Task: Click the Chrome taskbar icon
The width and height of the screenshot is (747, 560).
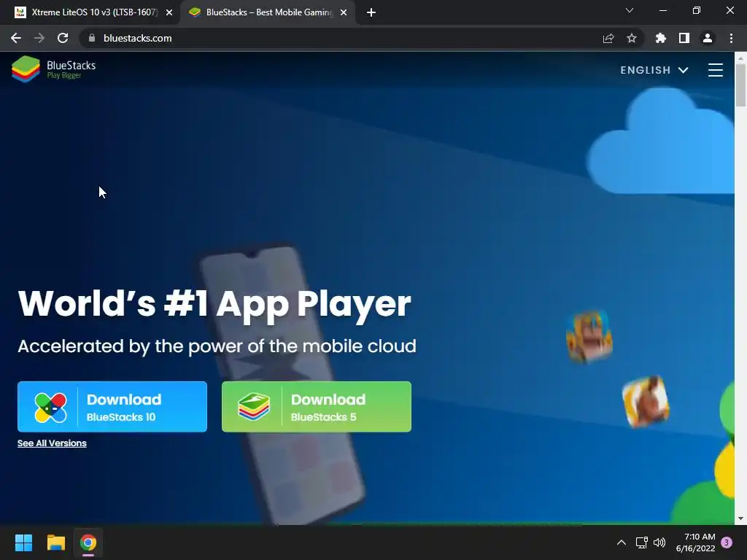Action: 88,542
